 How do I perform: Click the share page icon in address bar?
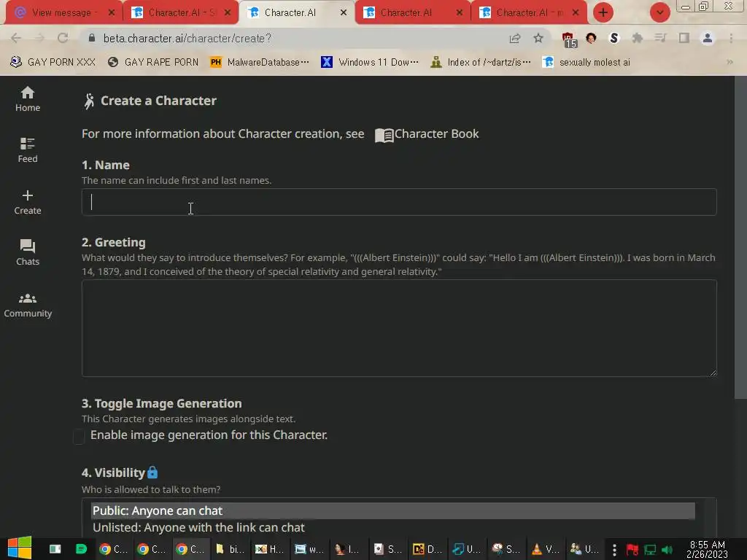pyautogui.click(x=514, y=38)
